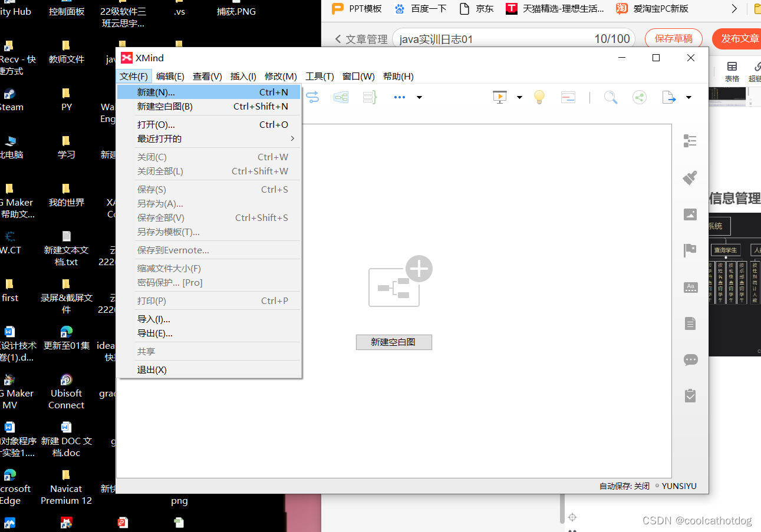Click the green Share icon in toolbar
This screenshot has width=761, height=532.
point(640,97)
